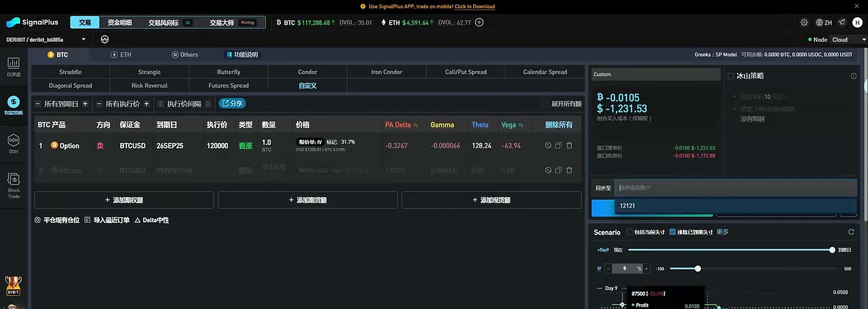Click 导入最近订单 import recent orders

point(107,220)
